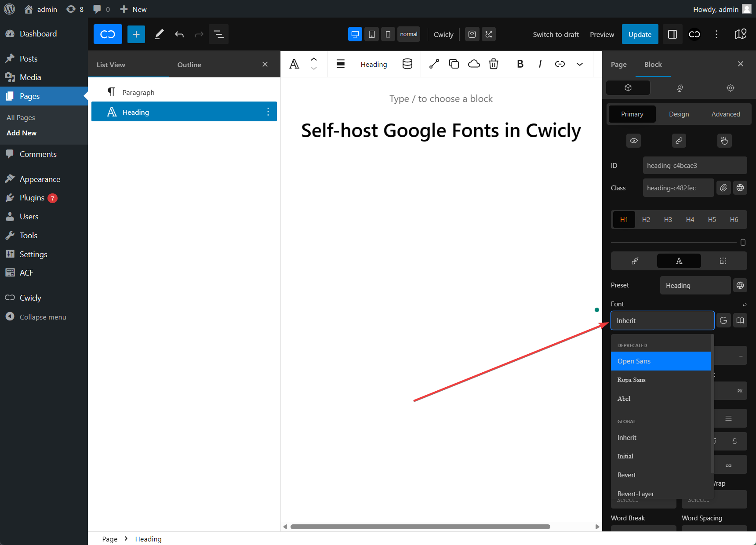Viewport: 756px width, 545px height.
Task: Close the settings sidebar
Action: (x=741, y=64)
